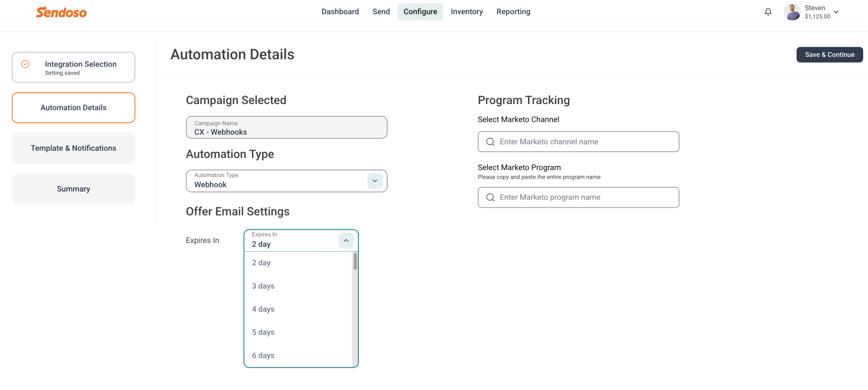Image resolution: width=868 pixels, height=390 pixels.
Task: Go to Template & Notifications step
Action: (74, 148)
